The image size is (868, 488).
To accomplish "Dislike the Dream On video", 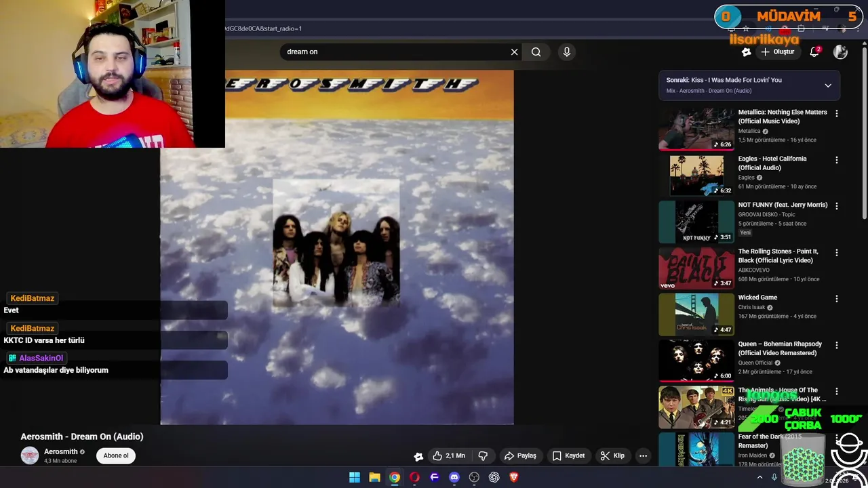I will pos(483,456).
